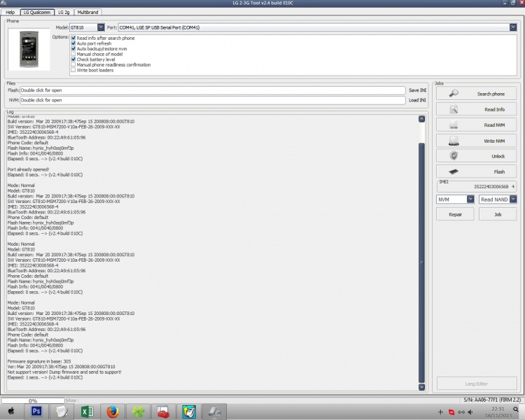Toggle Check battery level option
The image size is (525, 420).
pyautogui.click(x=73, y=59)
